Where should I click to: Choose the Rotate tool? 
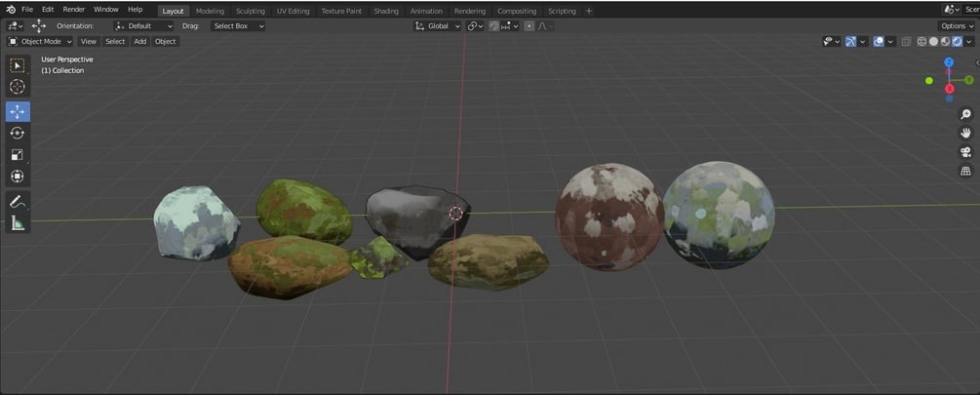click(18, 133)
